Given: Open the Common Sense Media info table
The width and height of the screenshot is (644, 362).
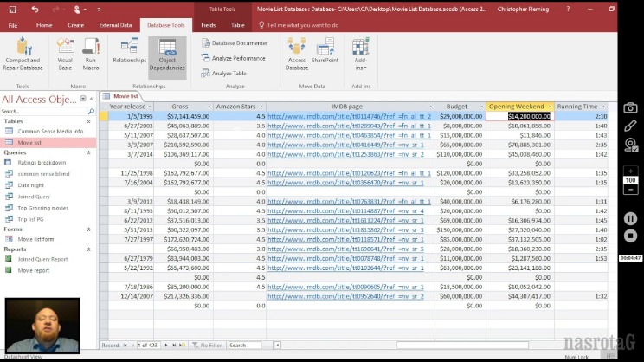Looking at the screenshot, I should coord(48,131).
